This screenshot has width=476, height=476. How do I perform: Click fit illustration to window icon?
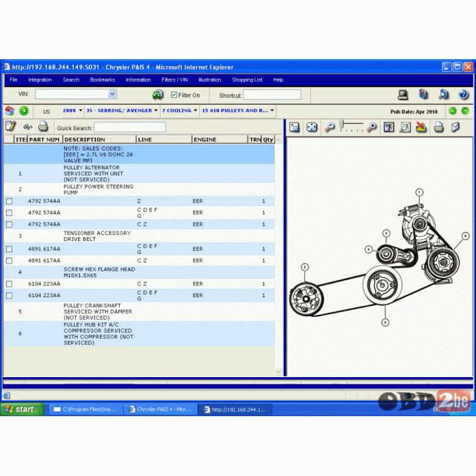[312, 127]
